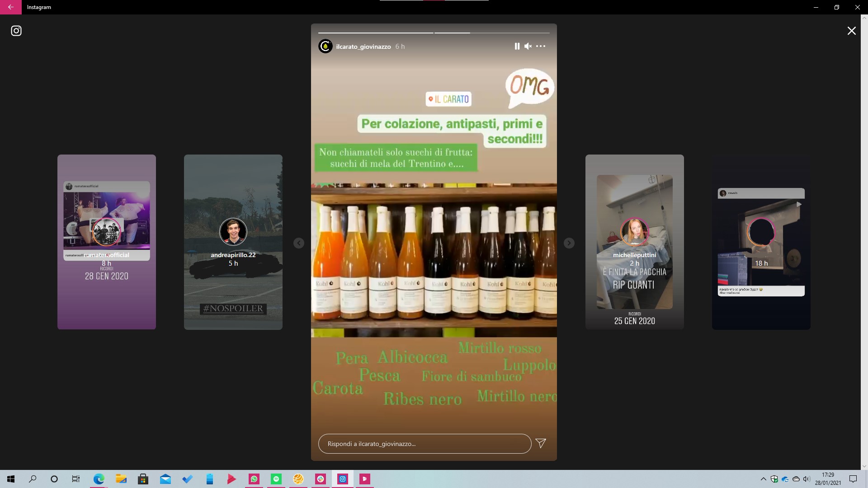
Task: Open WhatsApp from taskbar
Action: [x=254, y=479]
